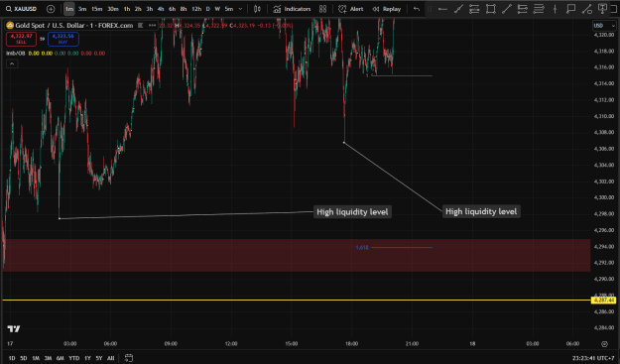Select the vertical line drawing tool
The height and width of the screenshot is (364, 620).
click(x=555, y=9)
